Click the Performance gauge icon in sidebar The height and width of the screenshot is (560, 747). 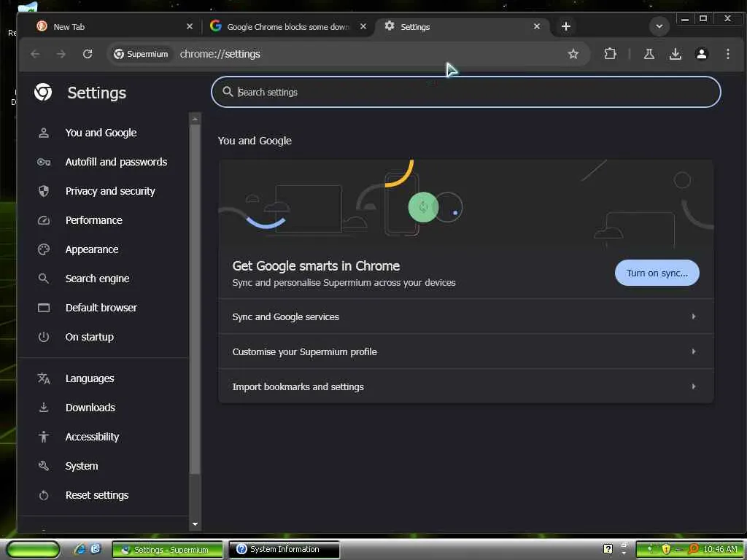(43, 220)
